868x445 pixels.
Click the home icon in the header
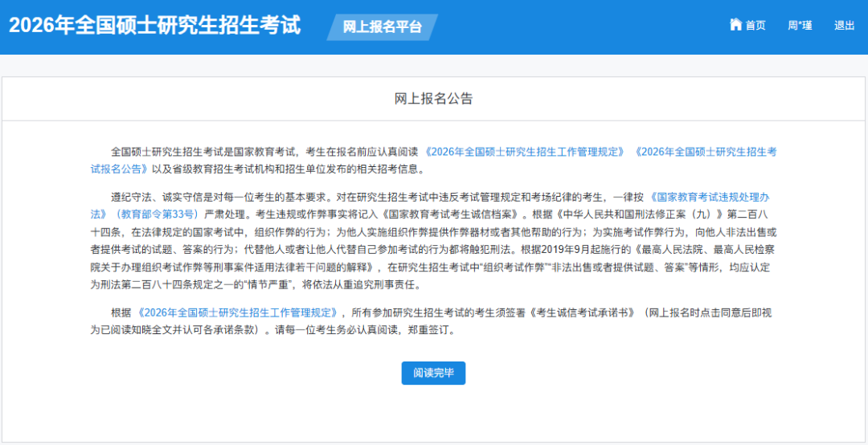click(735, 25)
